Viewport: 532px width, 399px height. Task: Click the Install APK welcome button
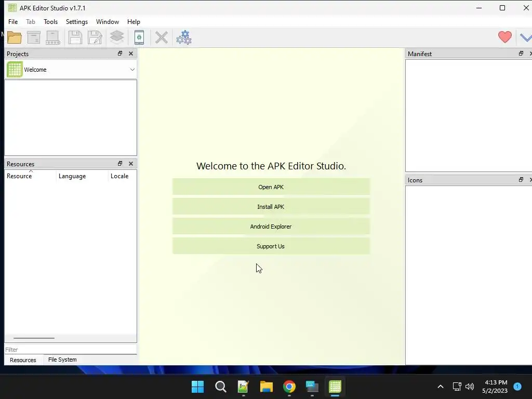[271, 207]
